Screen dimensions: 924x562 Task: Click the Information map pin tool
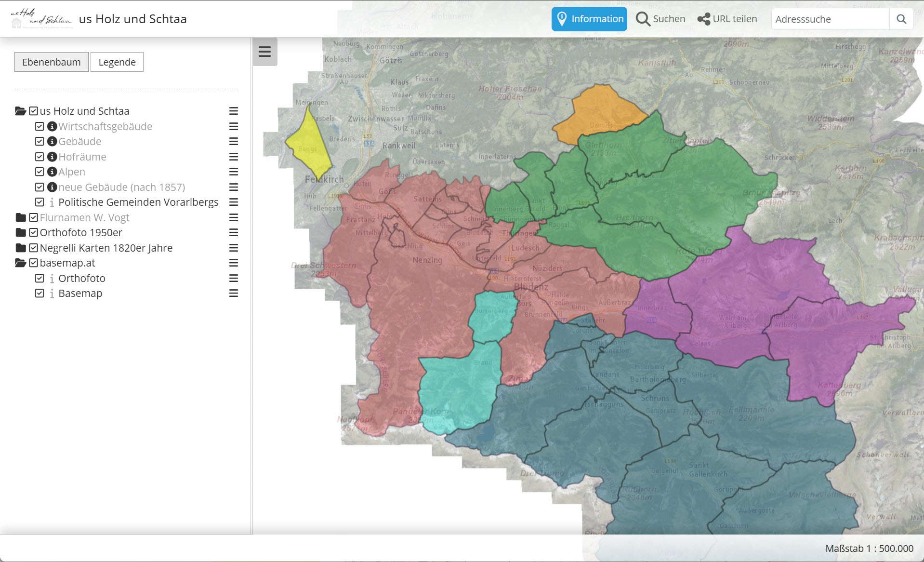pos(589,19)
